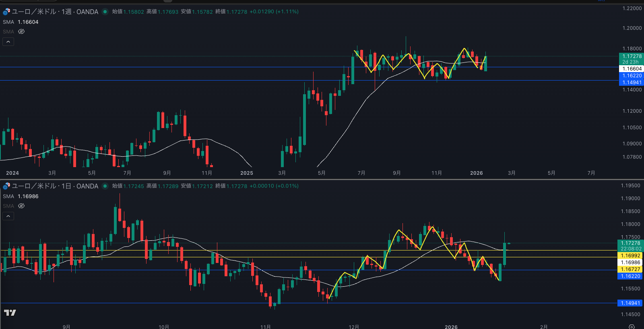Click the yellow 1.16727 price label

pos(630,269)
